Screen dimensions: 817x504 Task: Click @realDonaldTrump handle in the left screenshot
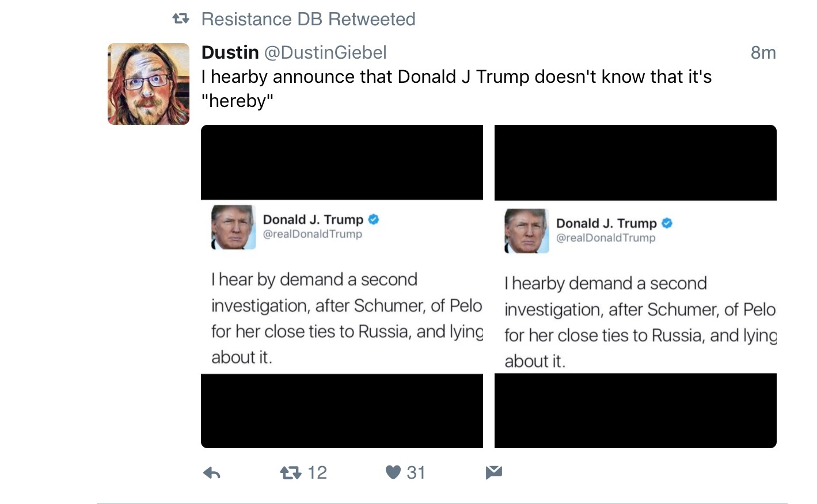point(313,234)
